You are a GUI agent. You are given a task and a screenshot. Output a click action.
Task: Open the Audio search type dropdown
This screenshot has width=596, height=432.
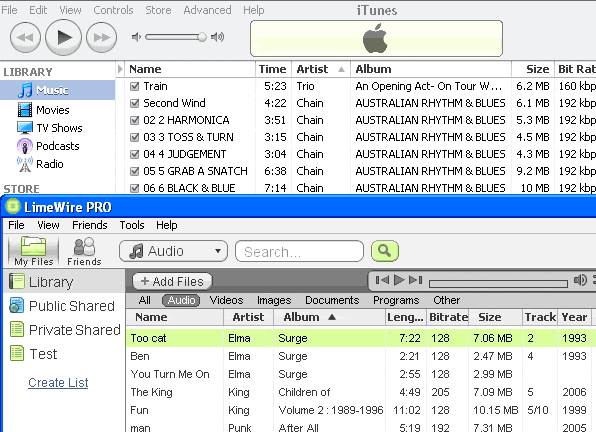point(174,251)
